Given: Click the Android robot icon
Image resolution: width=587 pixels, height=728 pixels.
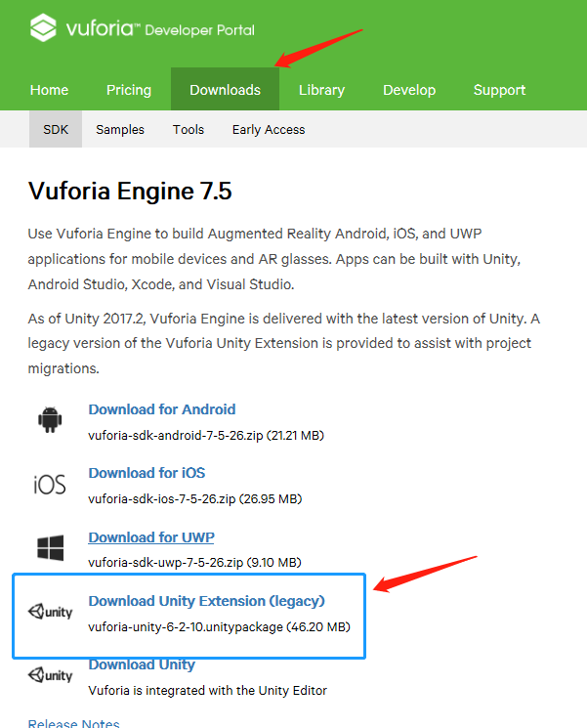Looking at the screenshot, I should click(x=50, y=420).
